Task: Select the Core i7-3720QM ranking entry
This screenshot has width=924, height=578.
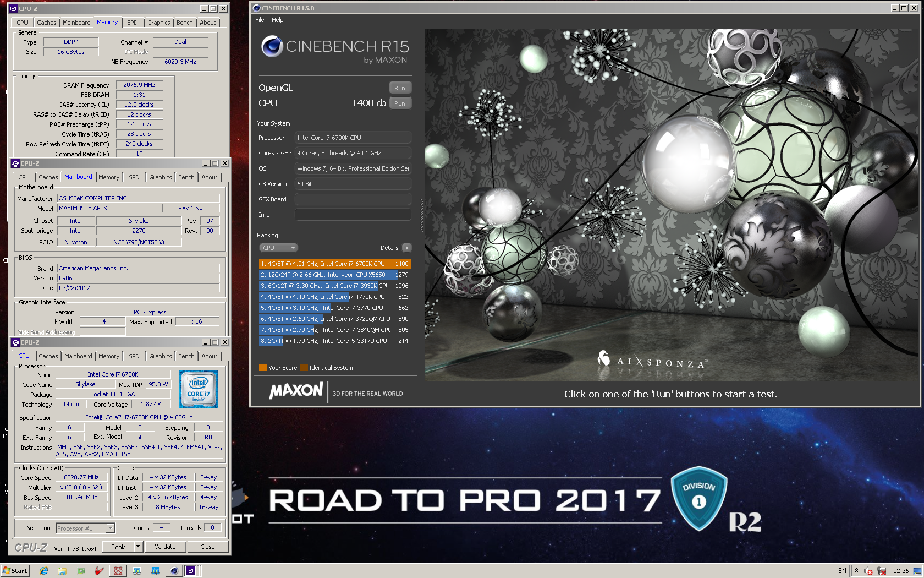Action: [335, 319]
